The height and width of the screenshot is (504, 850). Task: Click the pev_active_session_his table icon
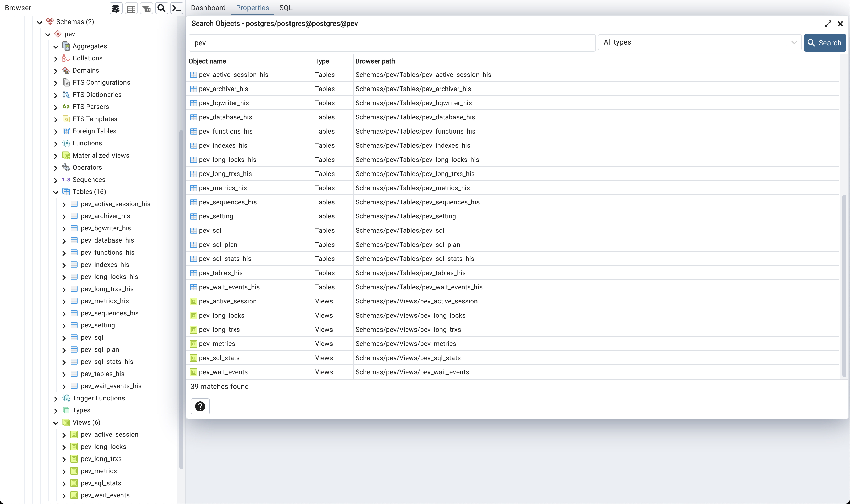click(x=193, y=74)
